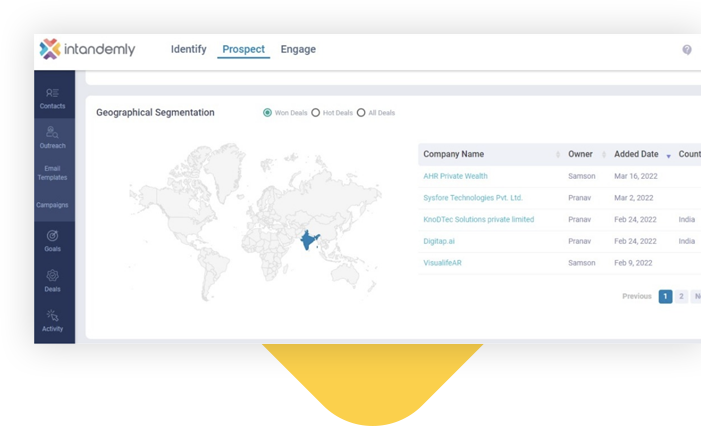Click India country in the KnoDTec row
This screenshot has height=426, width=701.
pos(687,219)
